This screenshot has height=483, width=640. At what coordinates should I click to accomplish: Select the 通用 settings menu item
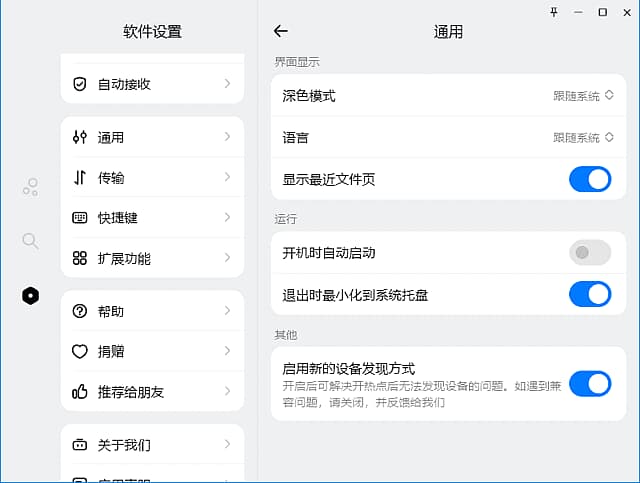(x=152, y=137)
